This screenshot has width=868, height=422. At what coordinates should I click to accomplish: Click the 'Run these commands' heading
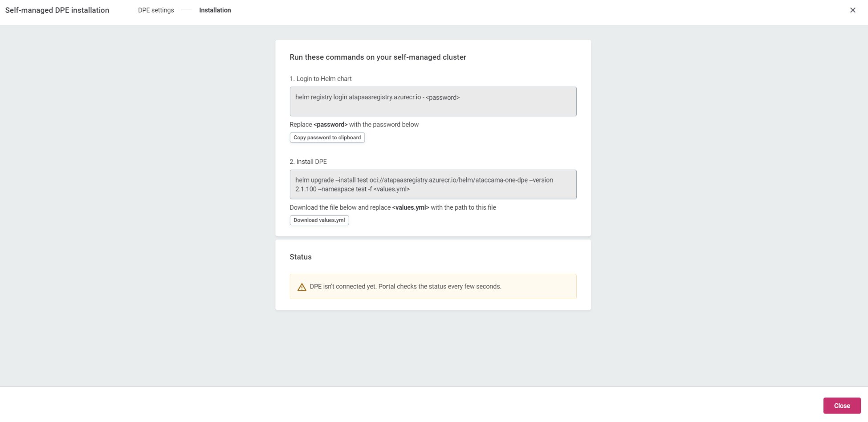pyautogui.click(x=378, y=57)
